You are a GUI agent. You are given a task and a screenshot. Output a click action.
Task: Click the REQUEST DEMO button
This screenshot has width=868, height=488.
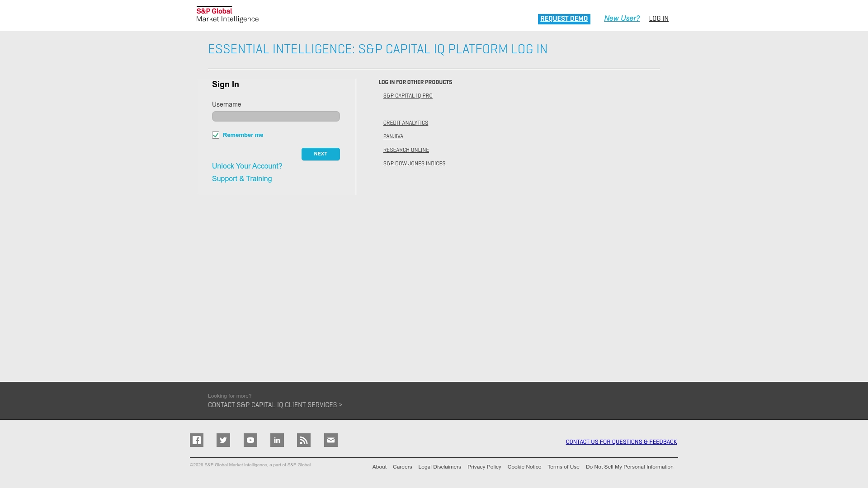564,19
